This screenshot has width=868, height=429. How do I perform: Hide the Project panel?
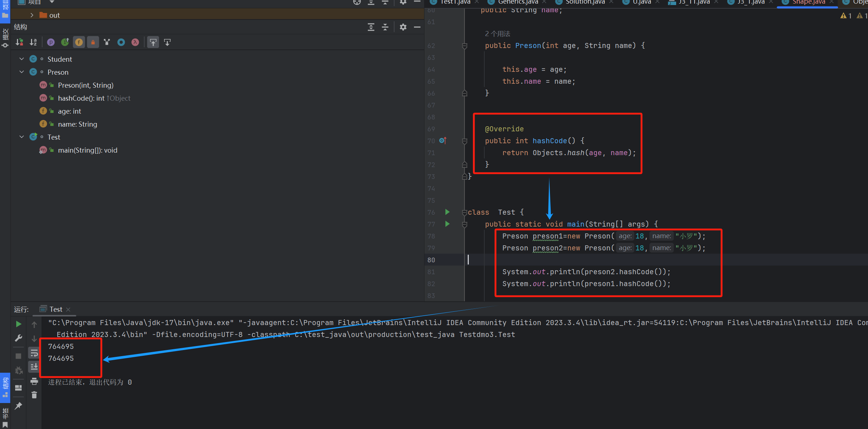(x=417, y=2)
